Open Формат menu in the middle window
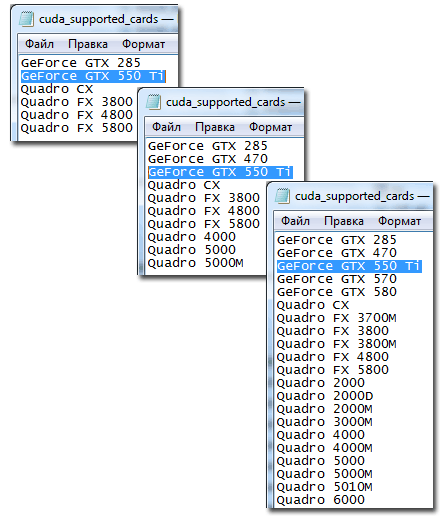This screenshot has width=446, height=517. [271, 127]
